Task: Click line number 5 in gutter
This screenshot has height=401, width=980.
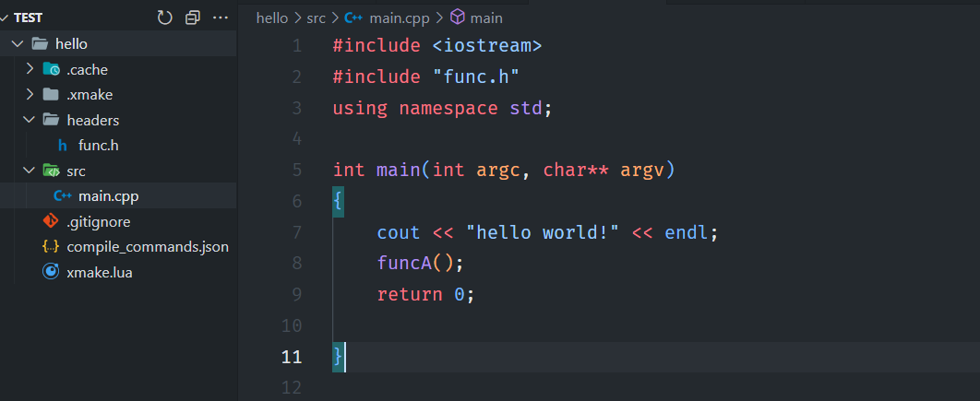Action: (x=296, y=170)
